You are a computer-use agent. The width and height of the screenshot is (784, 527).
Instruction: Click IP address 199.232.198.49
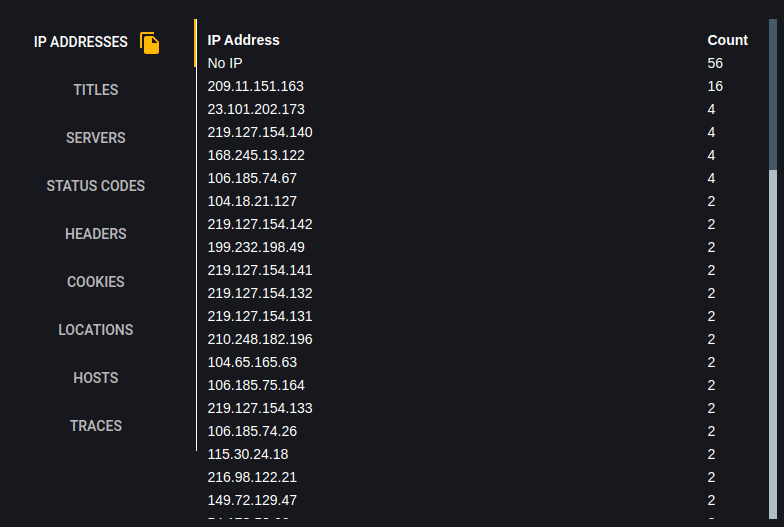pos(256,247)
